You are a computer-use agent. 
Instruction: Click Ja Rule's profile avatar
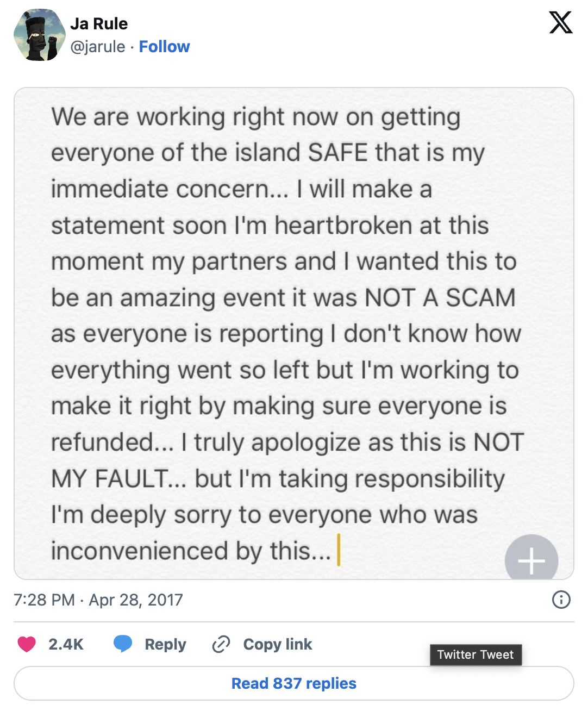pos(40,35)
